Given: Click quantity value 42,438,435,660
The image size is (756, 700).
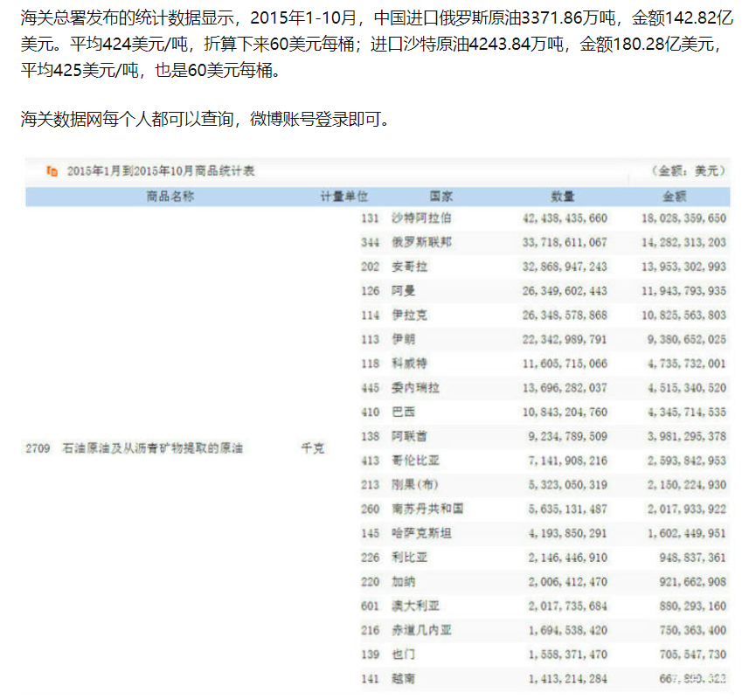Looking at the screenshot, I should [x=565, y=218].
